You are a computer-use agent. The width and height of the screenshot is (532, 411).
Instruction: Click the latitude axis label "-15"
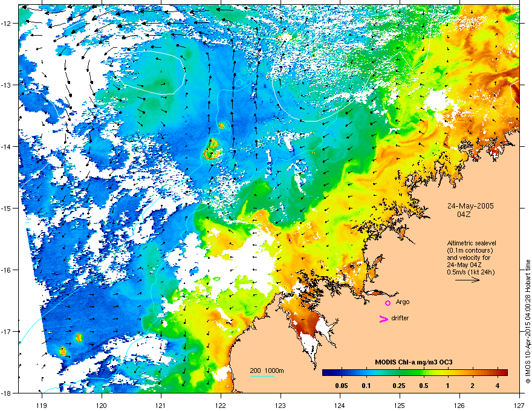[x=7, y=208]
